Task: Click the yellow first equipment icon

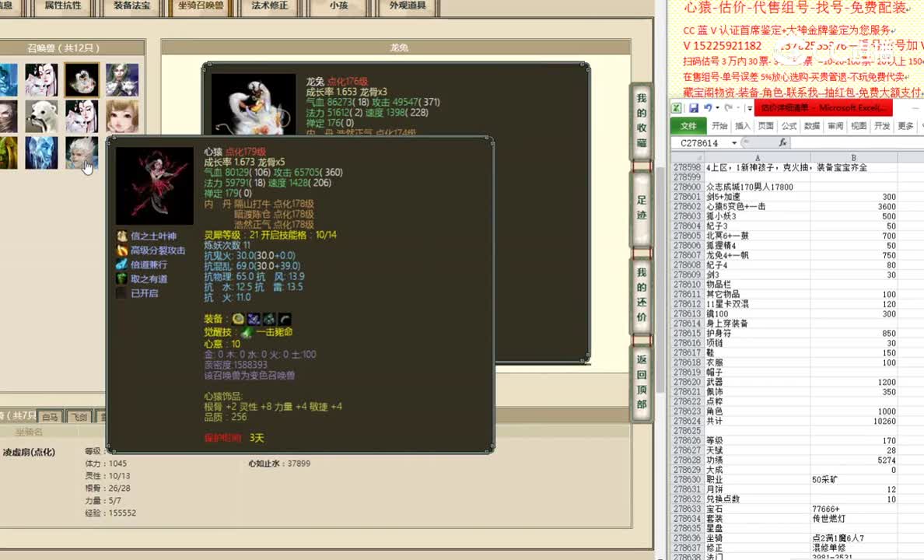Action: 238,319
